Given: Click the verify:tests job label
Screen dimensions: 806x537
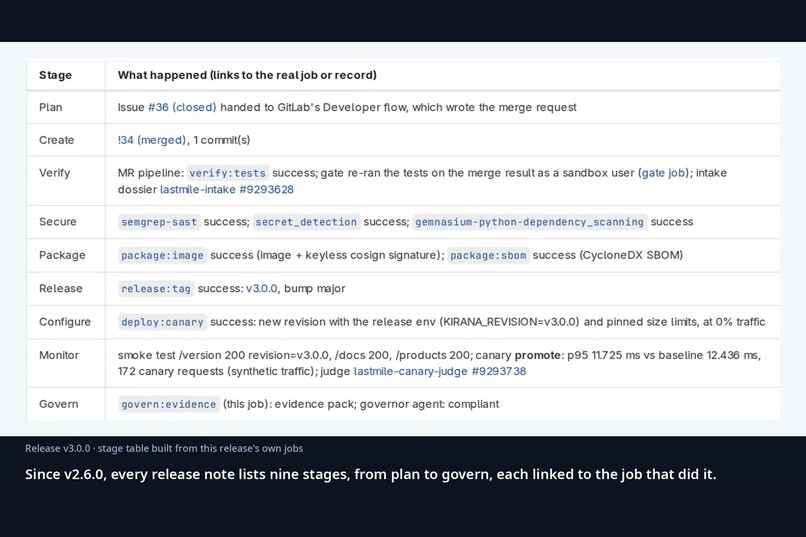Looking at the screenshot, I should [x=227, y=173].
